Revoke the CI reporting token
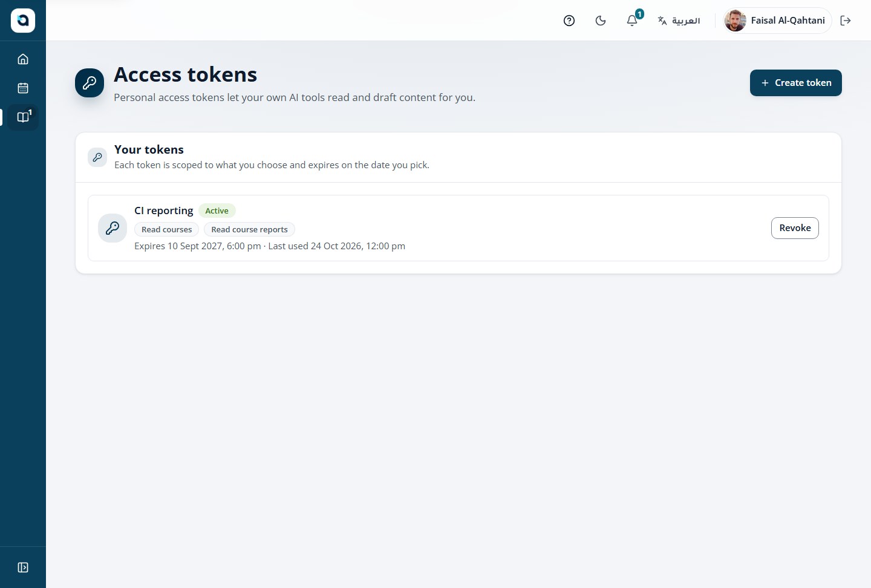 click(x=795, y=228)
